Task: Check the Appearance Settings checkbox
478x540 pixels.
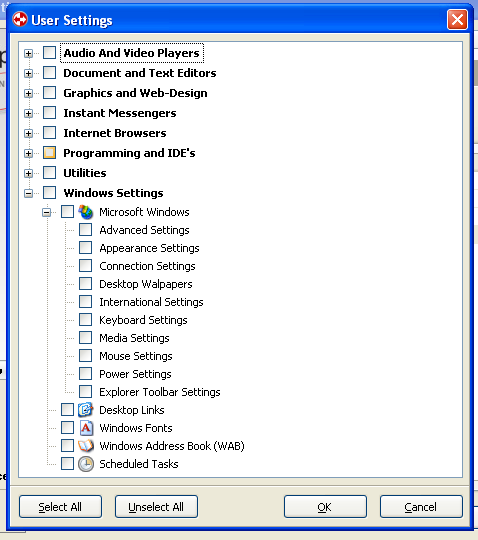Action: 85,248
